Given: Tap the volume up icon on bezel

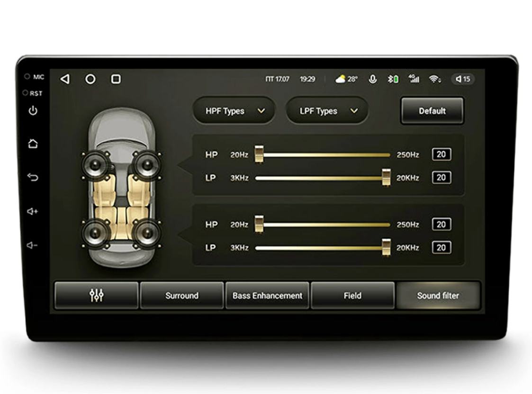Looking at the screenshot, I should click(33, 211).
